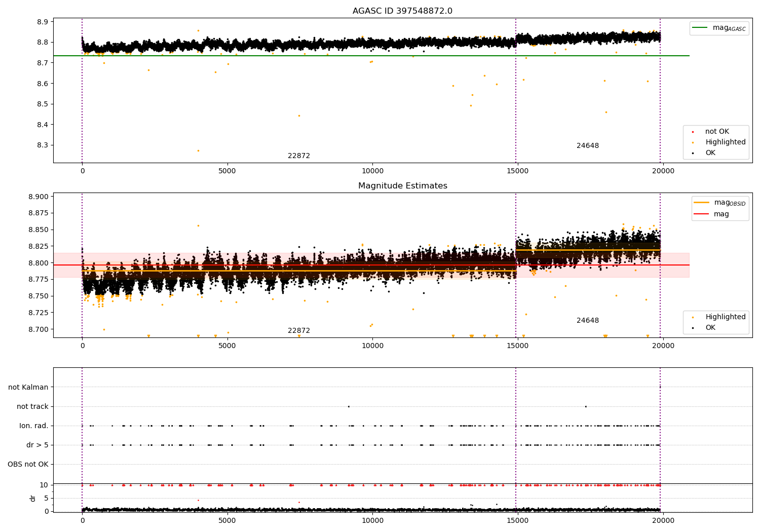760x532 pixels.
Task: Click the 'Ion. rad.' row label
Action: click(34, 426)
